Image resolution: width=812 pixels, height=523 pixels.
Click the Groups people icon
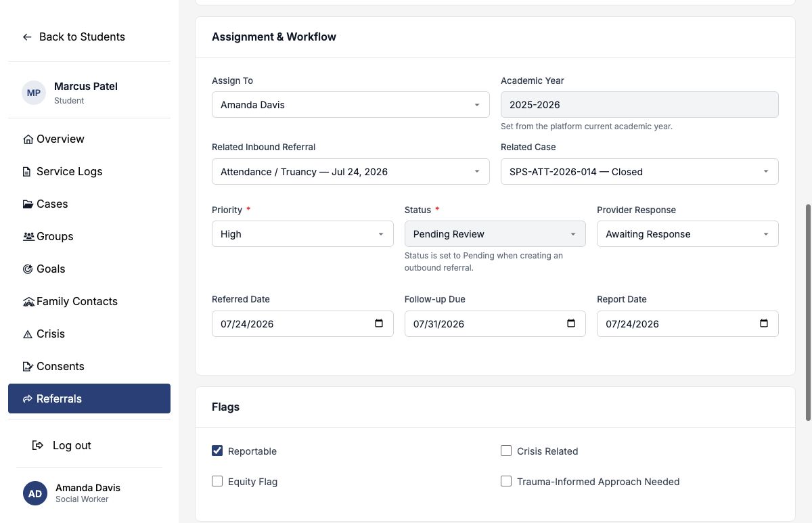click(x=28, y=237)
